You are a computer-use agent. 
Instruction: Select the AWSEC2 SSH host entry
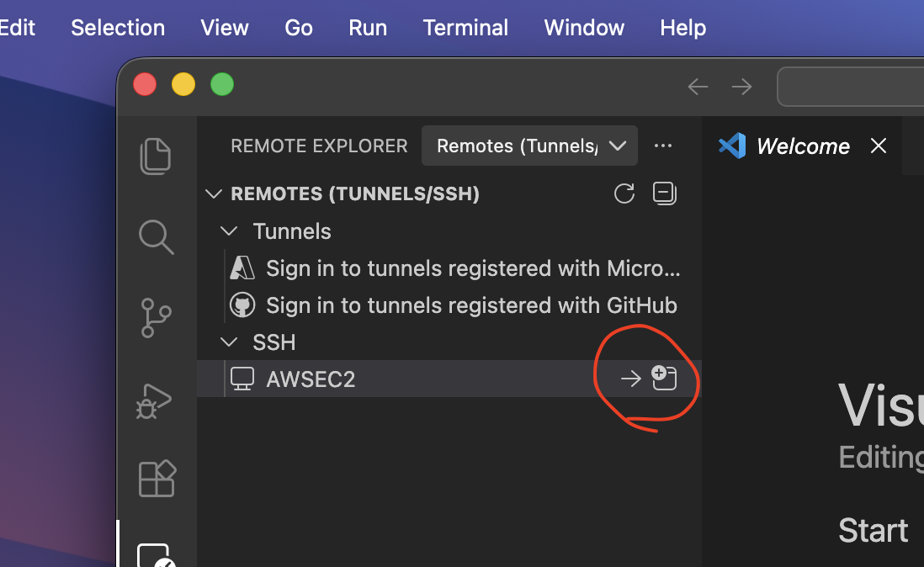[311, 379]
